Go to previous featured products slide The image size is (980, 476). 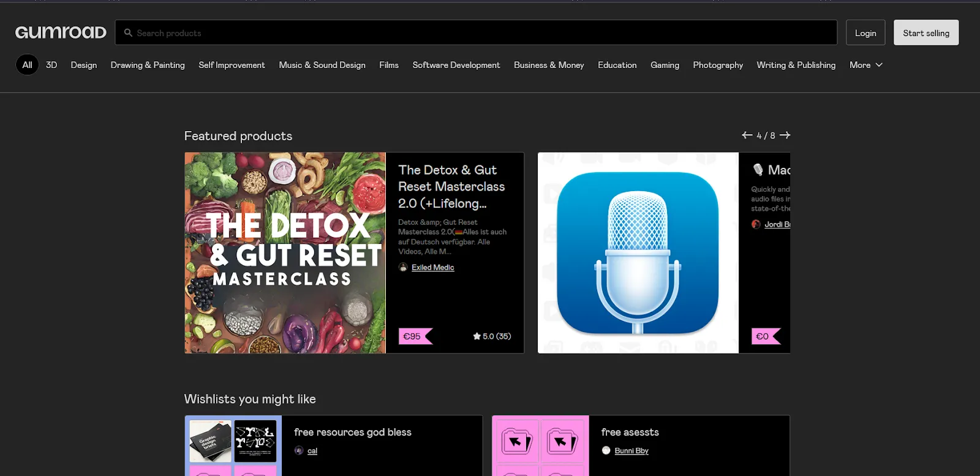tap(747, 135)
